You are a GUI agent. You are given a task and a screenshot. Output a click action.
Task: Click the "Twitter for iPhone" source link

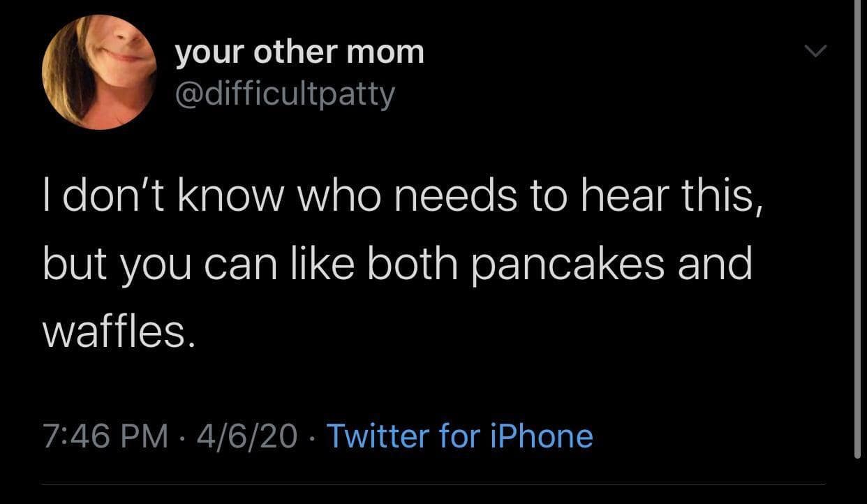click(x=459, y=436)
